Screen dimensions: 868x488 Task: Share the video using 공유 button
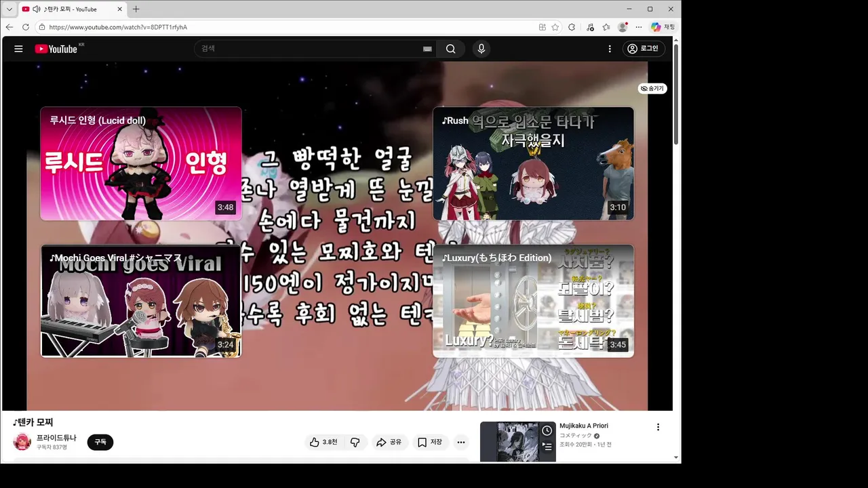389,442
